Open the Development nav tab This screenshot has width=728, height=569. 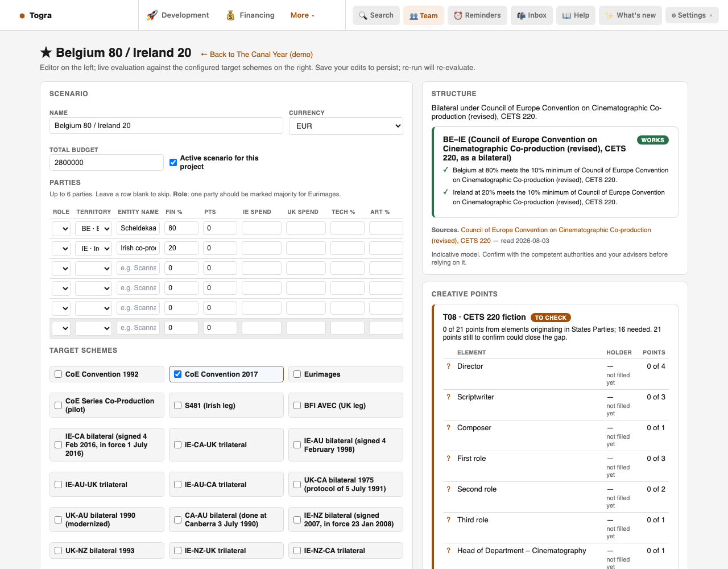pyautogui.click(x=178, y=15)
